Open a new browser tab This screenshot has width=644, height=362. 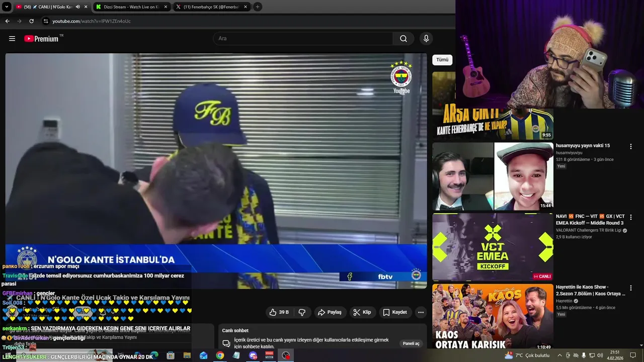[x=257, y=7]
